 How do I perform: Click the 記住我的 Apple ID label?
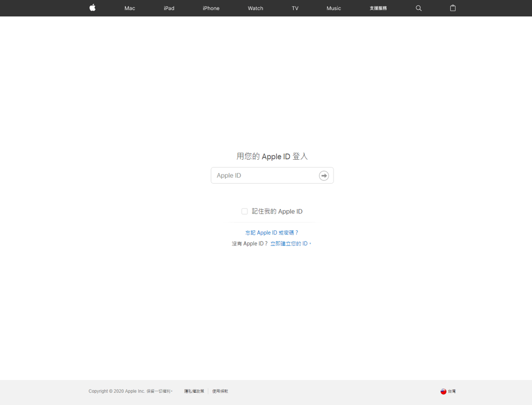coord(277,211)
